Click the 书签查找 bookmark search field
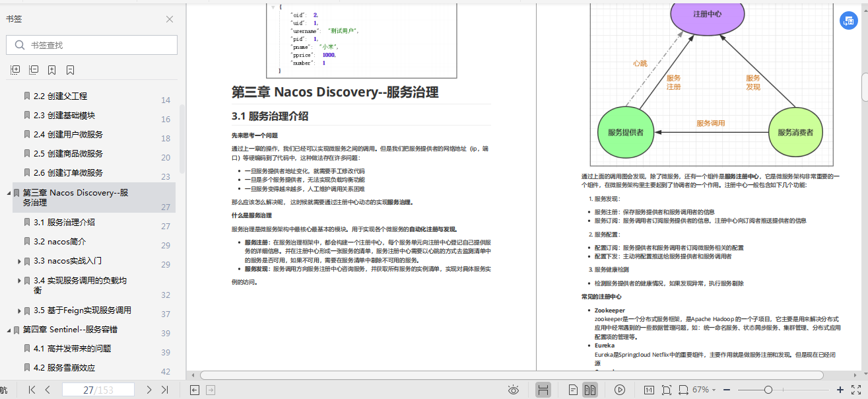 click(92, 45)
